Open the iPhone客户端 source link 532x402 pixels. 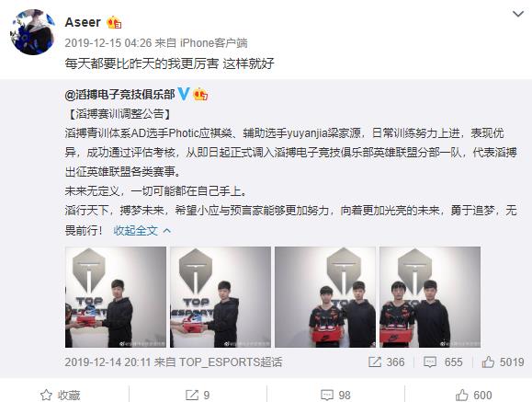(213, 43)
